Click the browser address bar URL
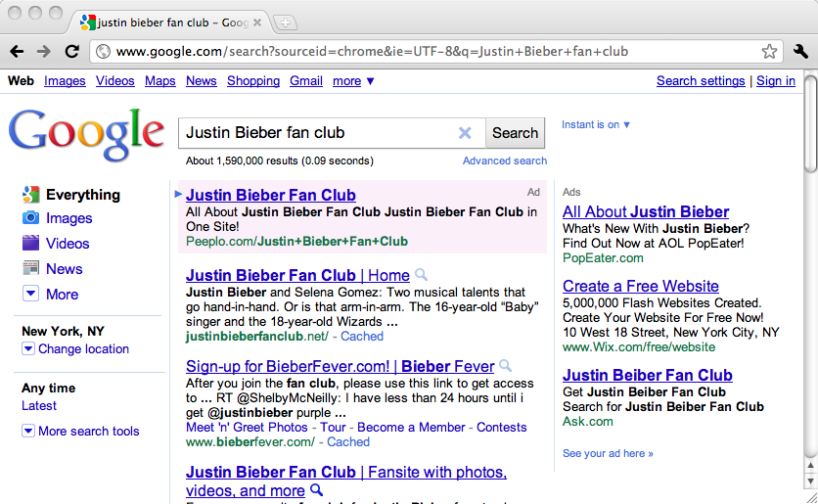The image size is (818, 504). (x=372, y=51)
